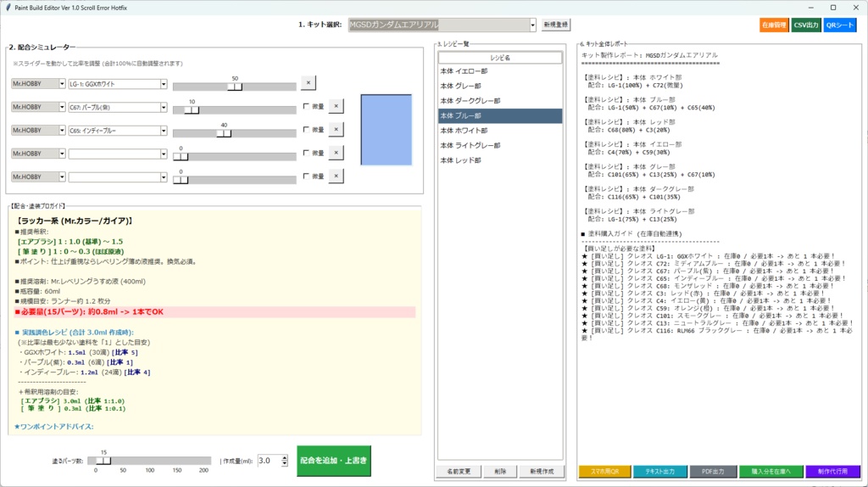Maximize the Paint Build Editor window
The height and width of the screenshot is (487, 868).
[833, 8]
